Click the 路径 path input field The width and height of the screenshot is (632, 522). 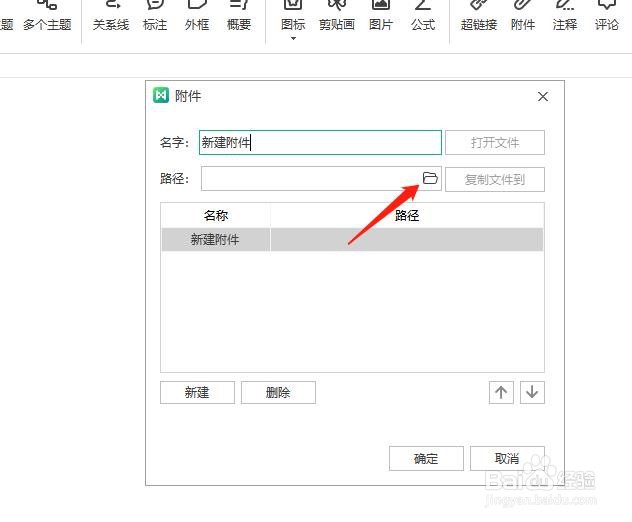click(x=321, y=179)
